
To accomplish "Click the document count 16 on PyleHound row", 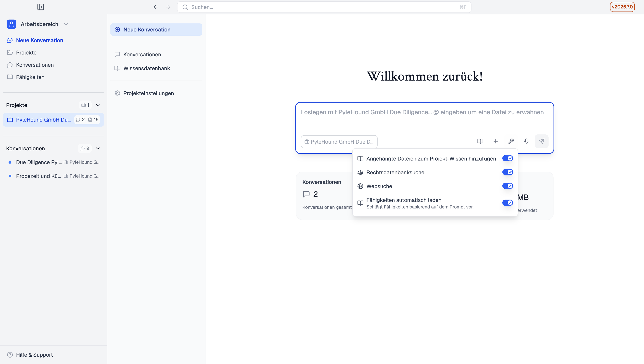I will 93,120.
